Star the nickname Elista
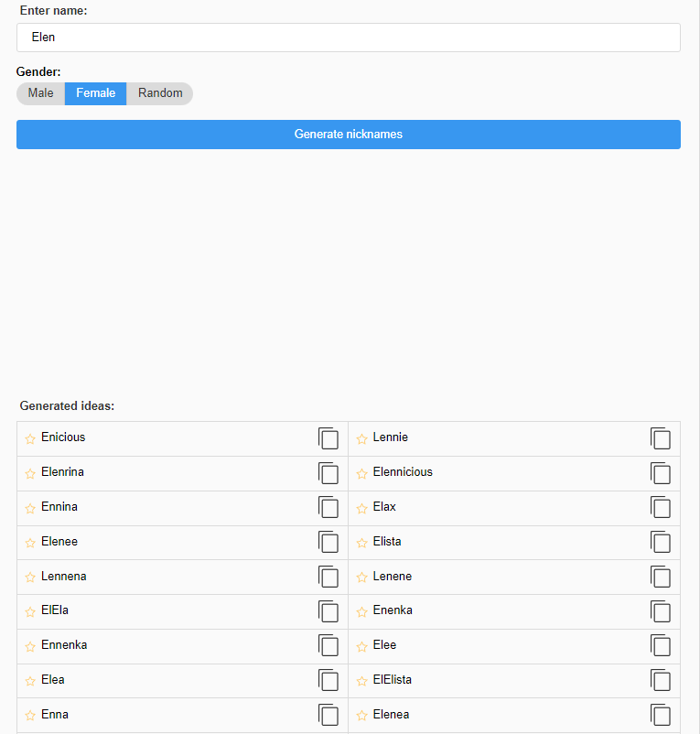This screenshot has height=734, width=700. [x=362, y=544]
